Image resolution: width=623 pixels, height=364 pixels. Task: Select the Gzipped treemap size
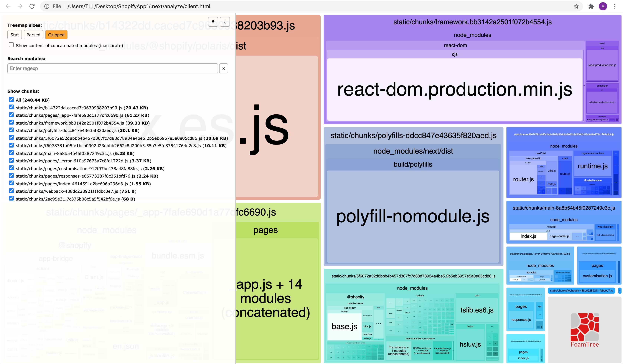56,35
